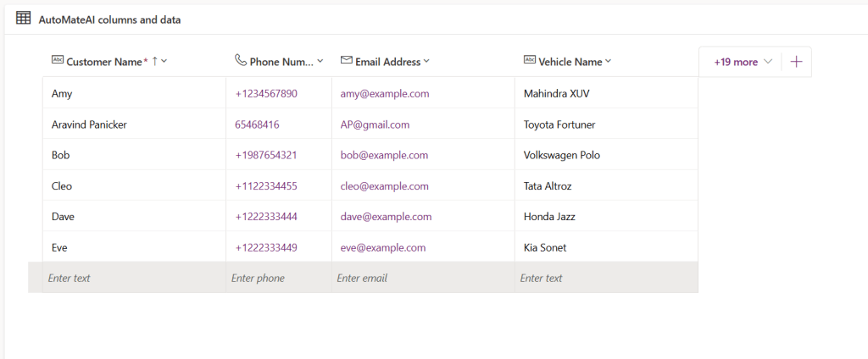Show the +19 more hidden columns
Screen dimensions: 868x359
click(743, 62)
